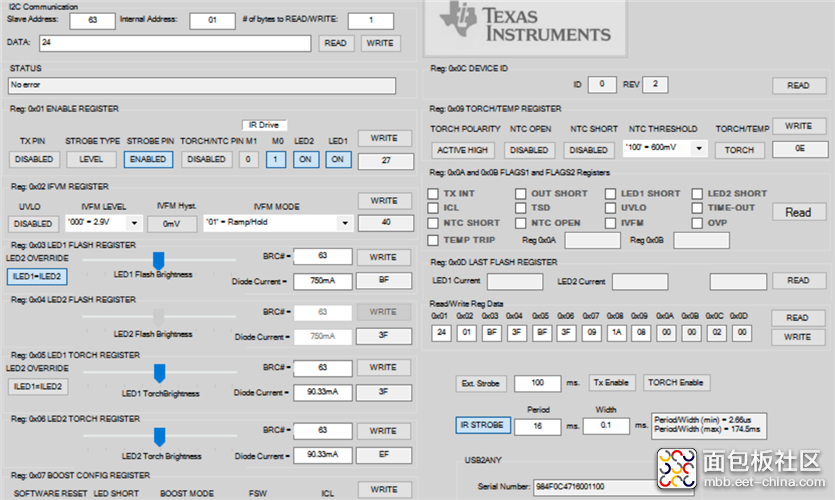Click the IR strobe Width field
The height and width of the screenshot is (500, 835).
pos(606,425)
